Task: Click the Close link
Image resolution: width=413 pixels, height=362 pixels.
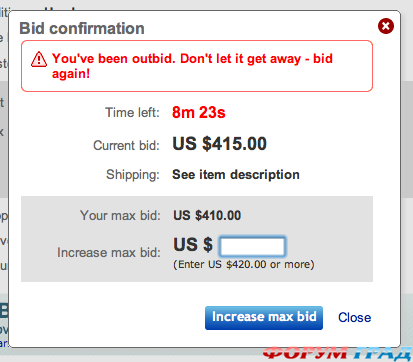Action: click(x=354, y=317)
